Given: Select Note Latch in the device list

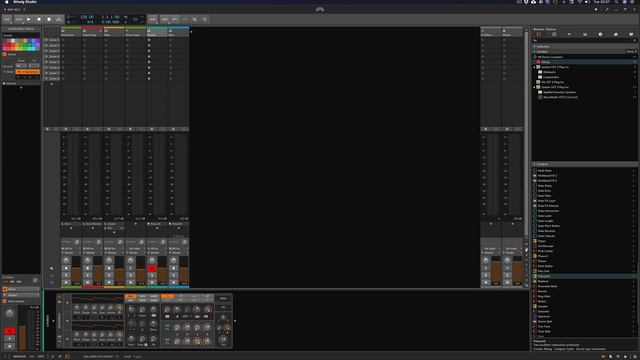Looking at the screenshot, I should (584, 216).
